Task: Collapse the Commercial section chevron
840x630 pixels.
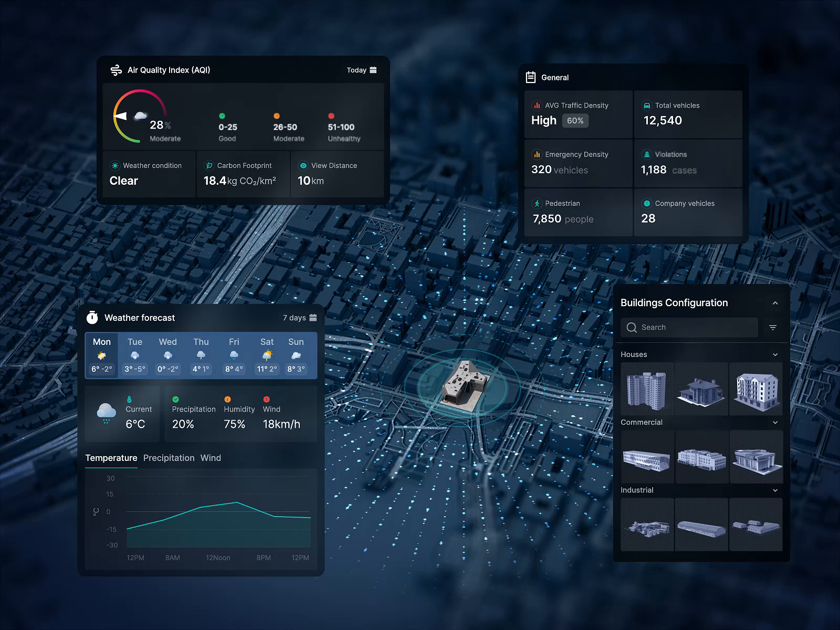Action: 775,423
